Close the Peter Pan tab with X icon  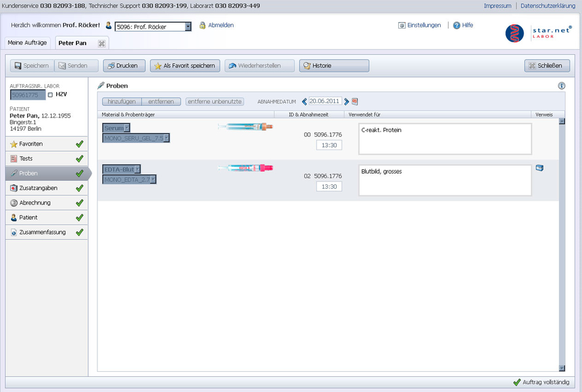[x=101, y=43]
